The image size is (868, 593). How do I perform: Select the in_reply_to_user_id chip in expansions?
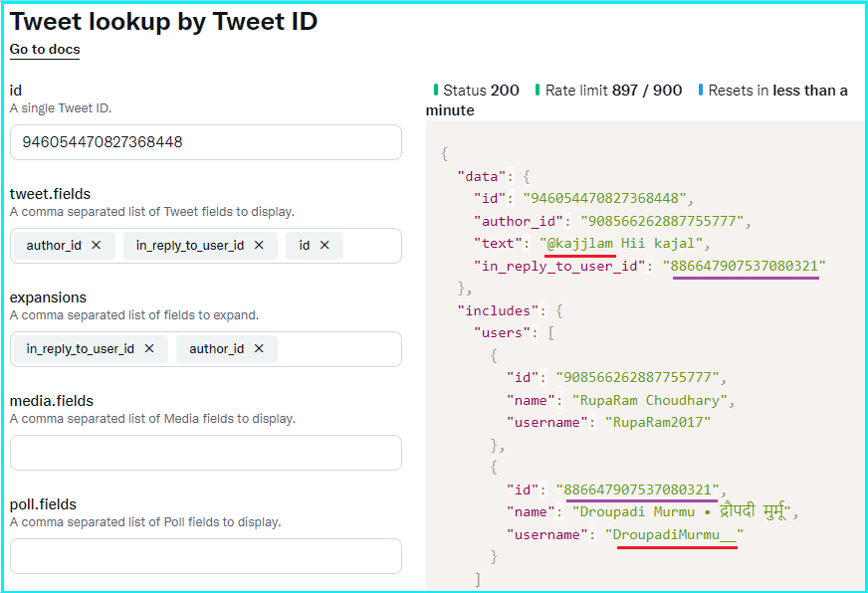click(80, 348)
